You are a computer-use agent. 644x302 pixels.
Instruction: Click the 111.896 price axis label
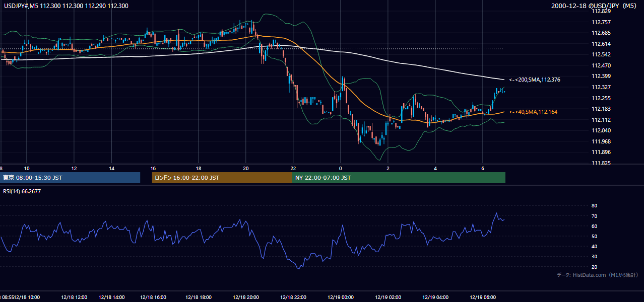click(x=601, y=152)
